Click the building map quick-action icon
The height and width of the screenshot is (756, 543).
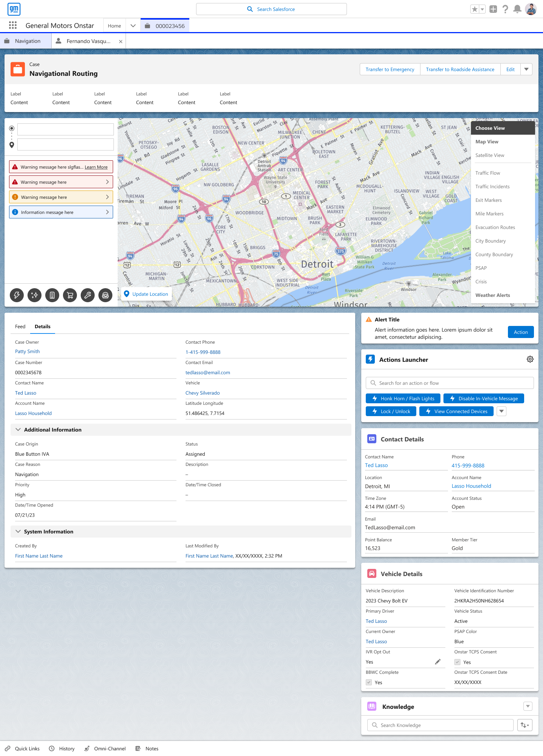52,295
